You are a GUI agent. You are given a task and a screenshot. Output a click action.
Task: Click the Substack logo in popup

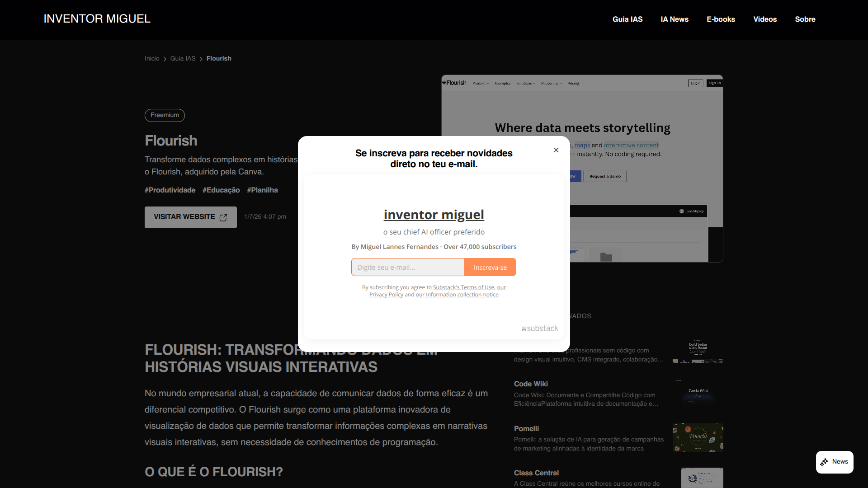540,328
